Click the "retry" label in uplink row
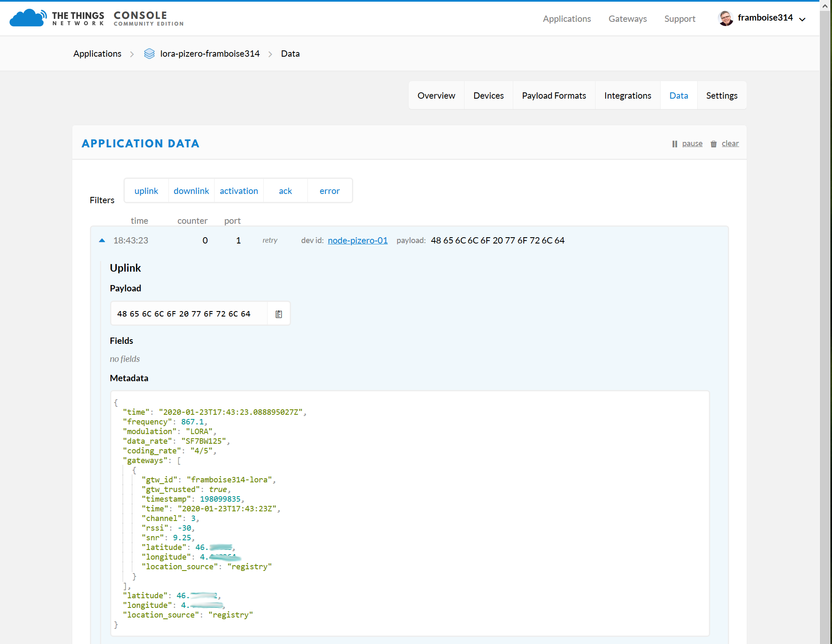 (x=270, y=241)
